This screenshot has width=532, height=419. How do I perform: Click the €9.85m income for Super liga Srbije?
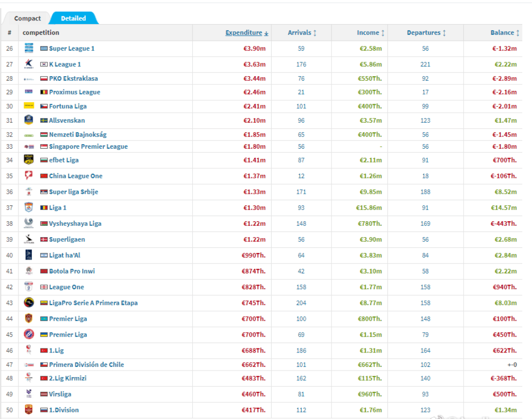[370, 192]
